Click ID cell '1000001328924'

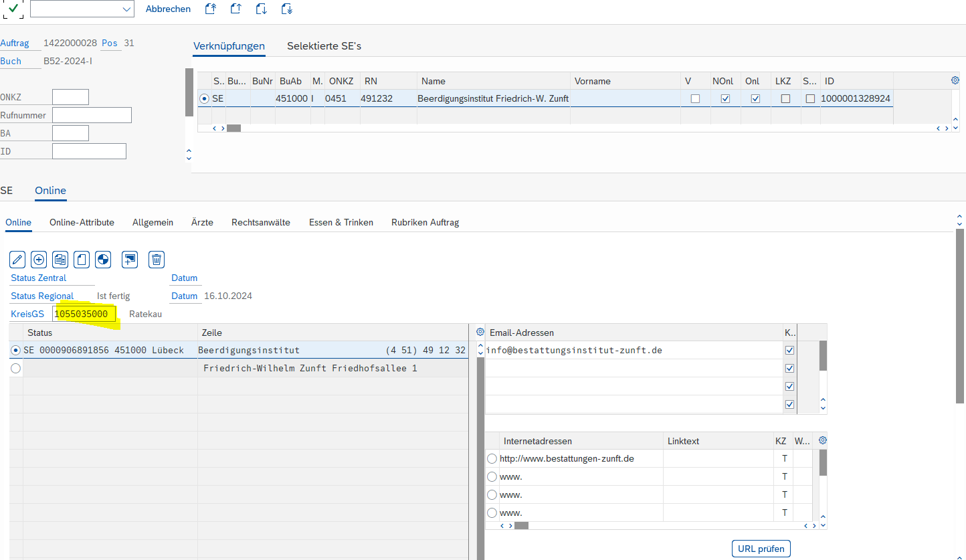[x=856, y=99]
